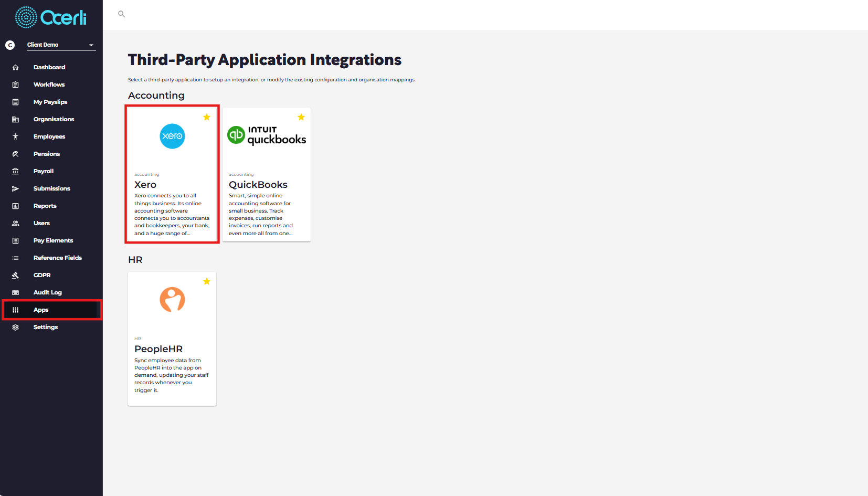The width and height of the screenshot is (868, 496).
Task: Click the Apps grid icon
Action: click(x=15, y=310)
